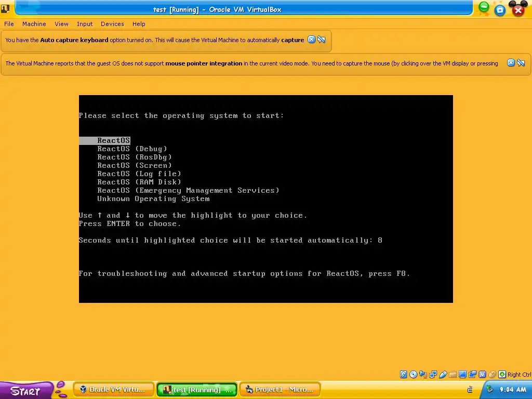
Task: Select the ReactOS (RAM Disk) boot entry
Action: (x=139, y=182)
